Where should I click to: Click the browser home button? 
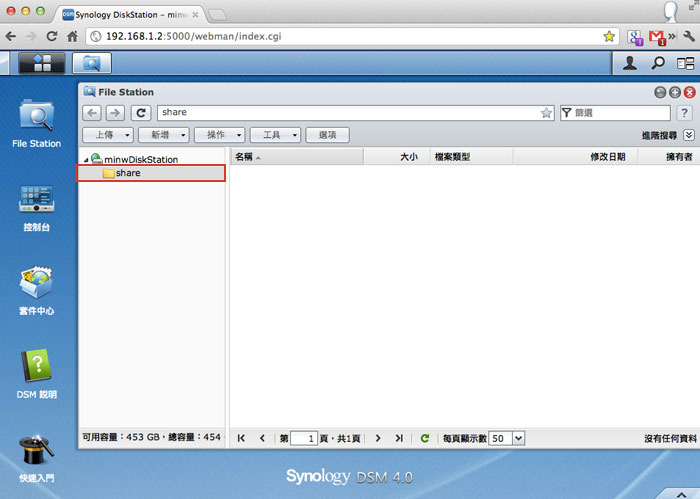coord(72,36)
